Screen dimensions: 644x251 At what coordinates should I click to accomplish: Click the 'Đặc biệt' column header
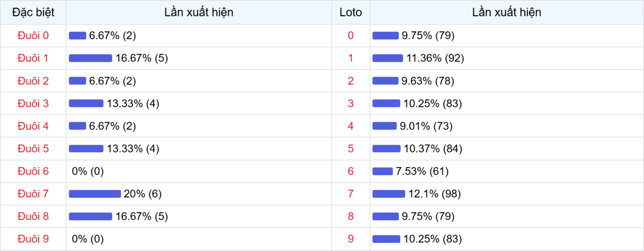pyautogui.click(x=33, y=12)
